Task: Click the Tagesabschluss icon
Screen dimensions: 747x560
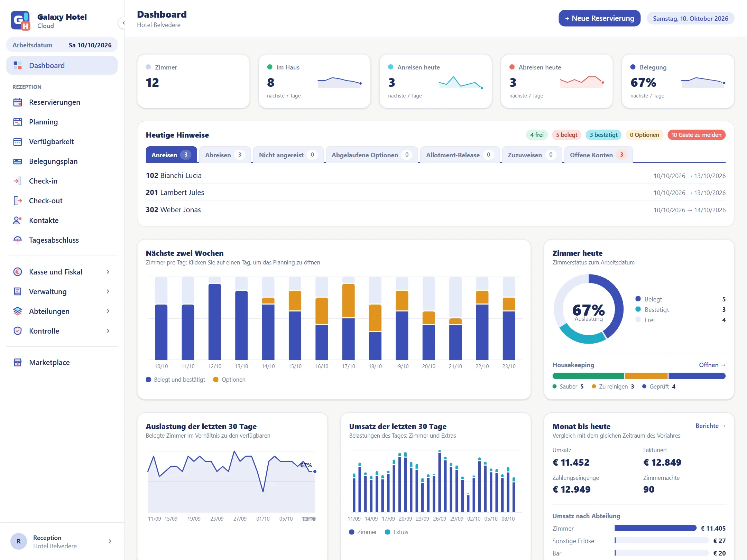Action: [18, 240]
